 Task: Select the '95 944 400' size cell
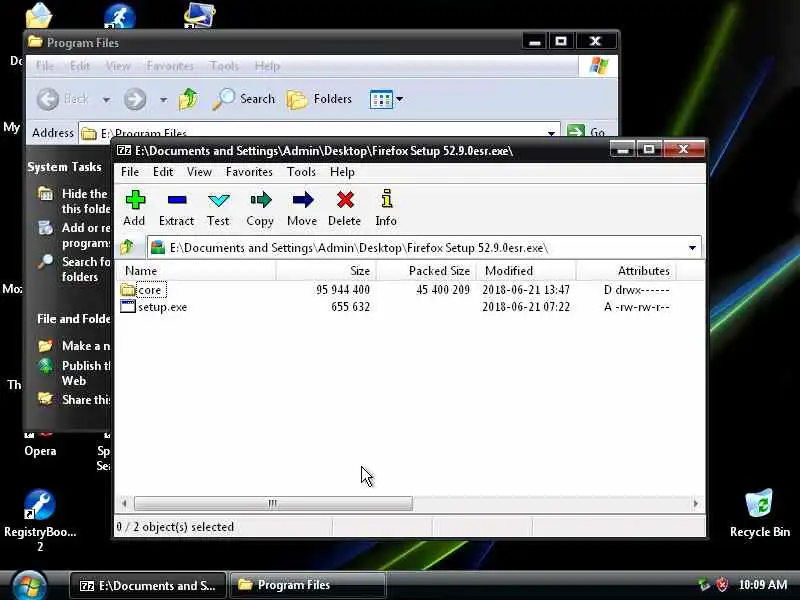(x=343, y=290)
